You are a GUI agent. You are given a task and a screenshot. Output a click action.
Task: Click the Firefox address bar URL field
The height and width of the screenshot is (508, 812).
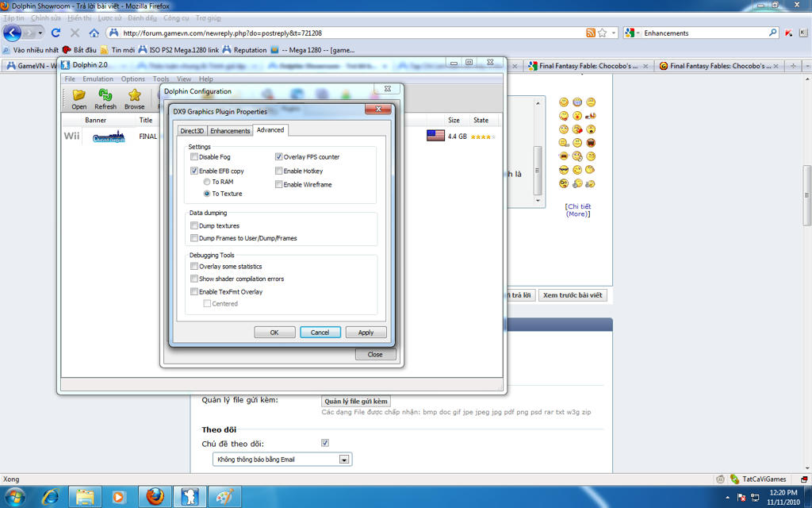point(352,33)
